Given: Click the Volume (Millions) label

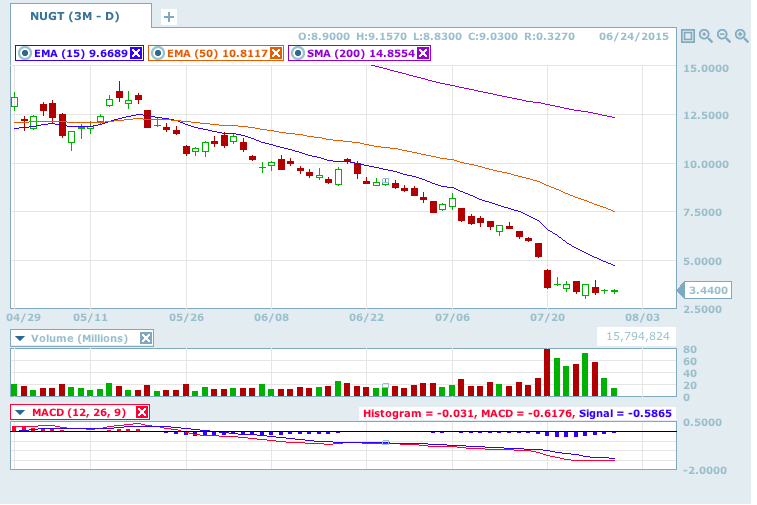Looking at the screenshot, I should [80, 338].
